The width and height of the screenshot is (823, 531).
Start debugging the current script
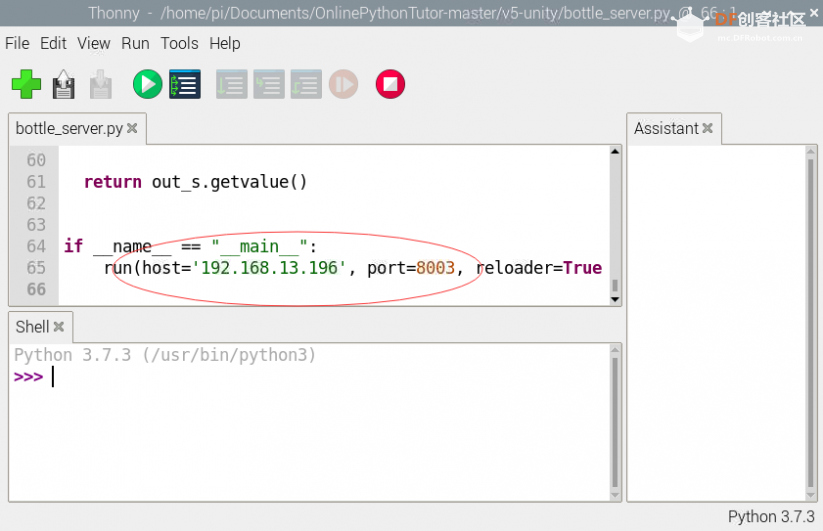click(x=185, y=84)
